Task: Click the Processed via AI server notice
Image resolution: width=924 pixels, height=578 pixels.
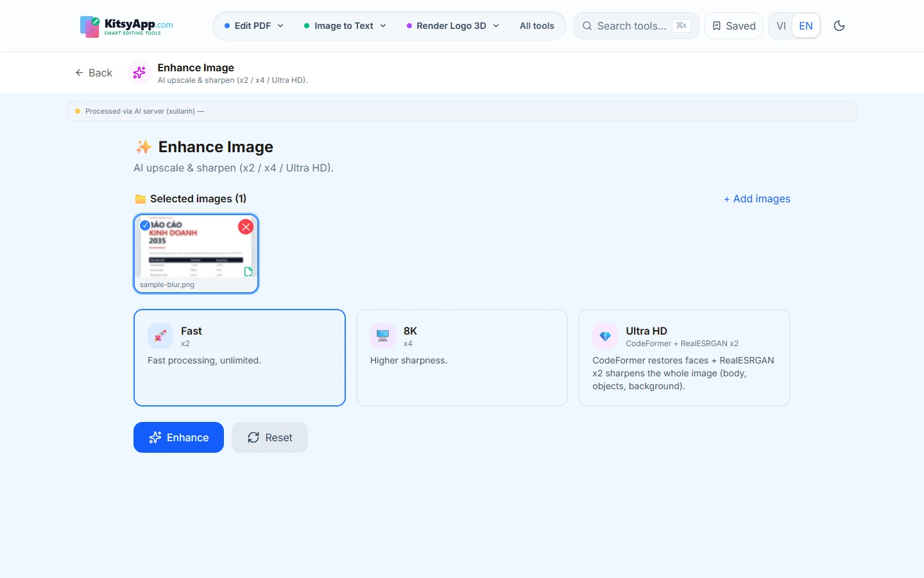Action: pos(462,111)
